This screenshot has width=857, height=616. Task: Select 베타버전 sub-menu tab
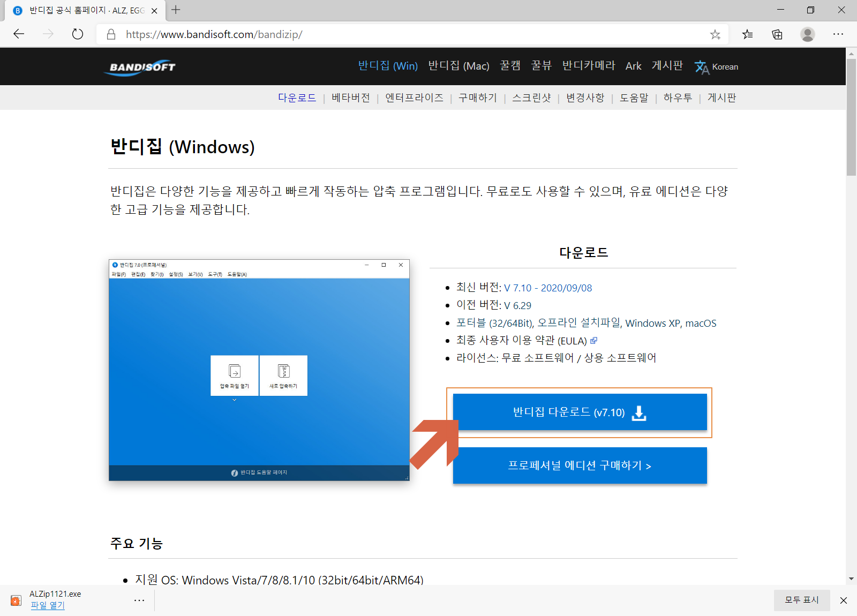coord(351,98)
